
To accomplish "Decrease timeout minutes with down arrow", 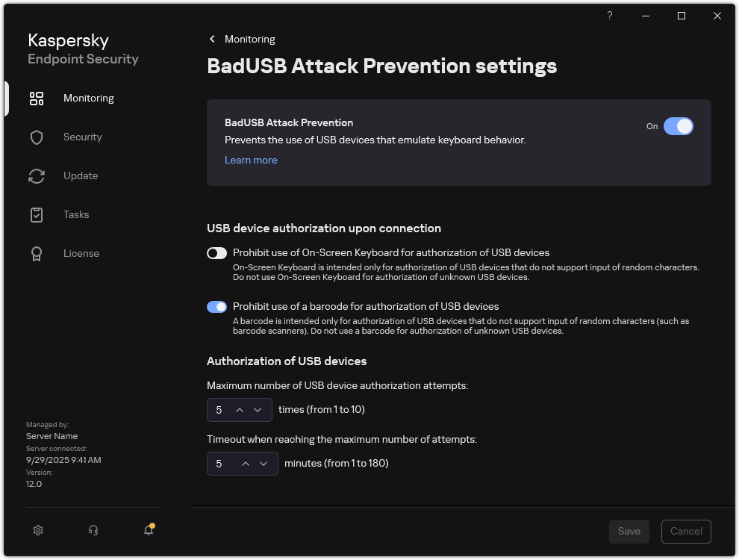I will point(264,464).
